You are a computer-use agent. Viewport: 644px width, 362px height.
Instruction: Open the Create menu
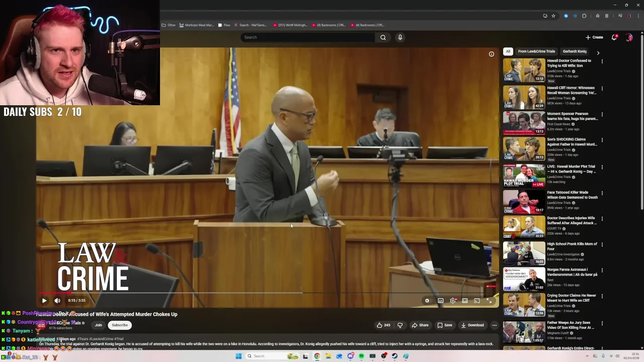[594, 37]
